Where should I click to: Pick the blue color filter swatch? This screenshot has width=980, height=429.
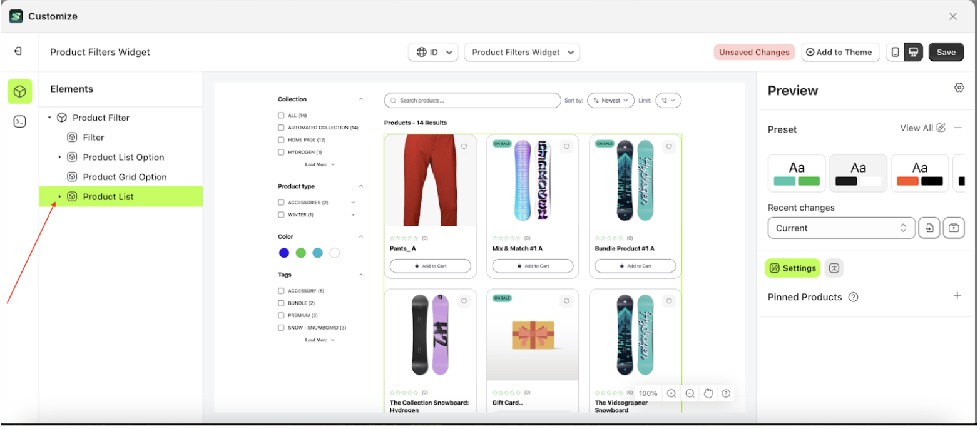[x=284, y=253]
